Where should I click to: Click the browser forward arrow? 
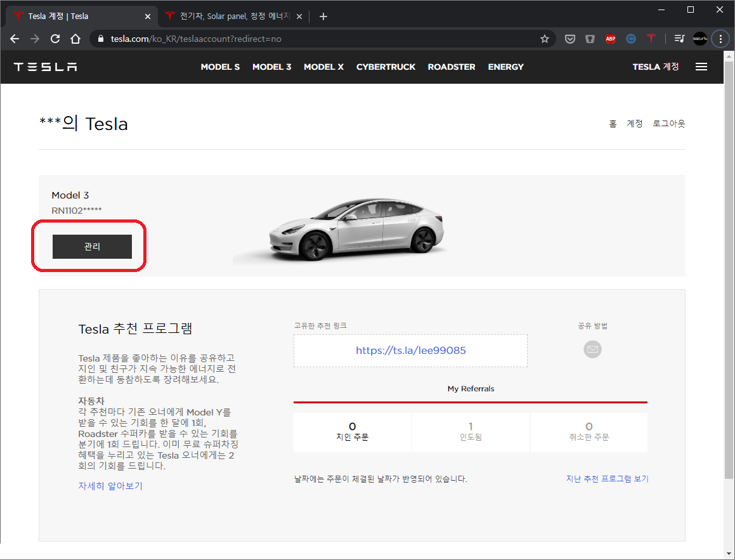point(35,39)
